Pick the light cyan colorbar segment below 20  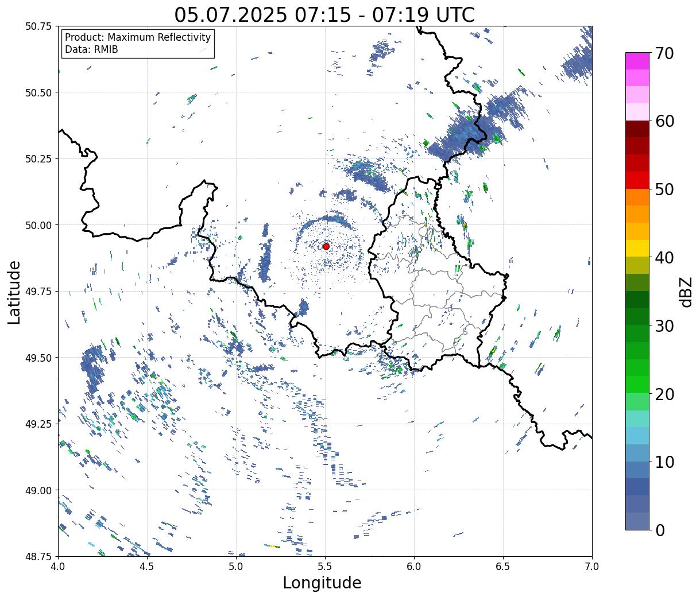point(637,418)
